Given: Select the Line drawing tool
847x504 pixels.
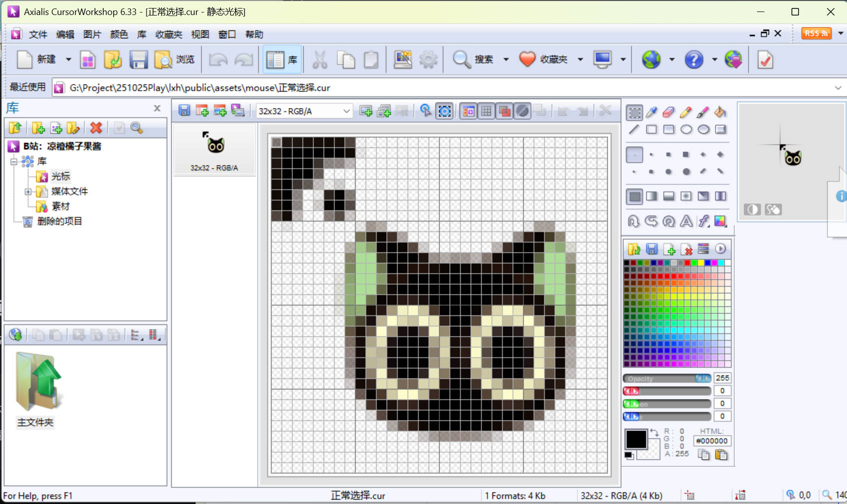Looking at the screenshot, I should tap(634, 129).
